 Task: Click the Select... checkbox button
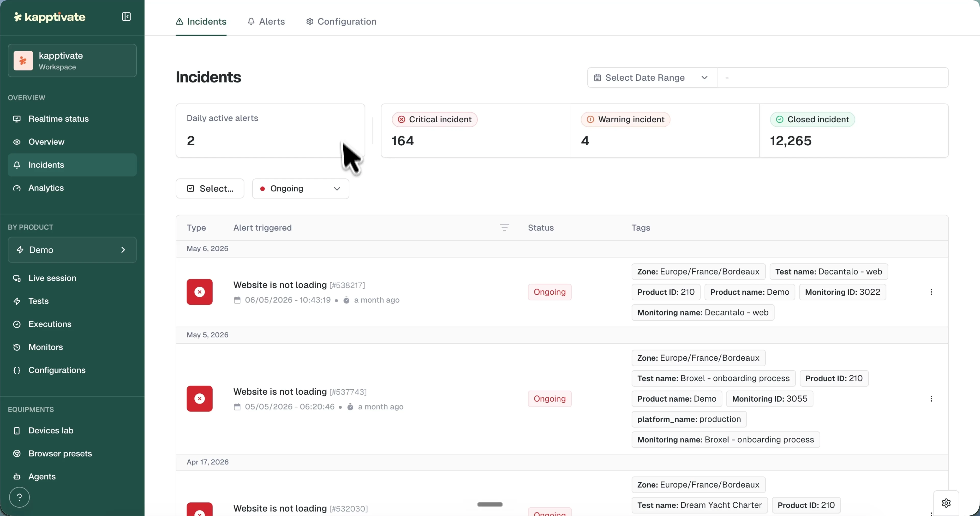click(x=210, y=189)
